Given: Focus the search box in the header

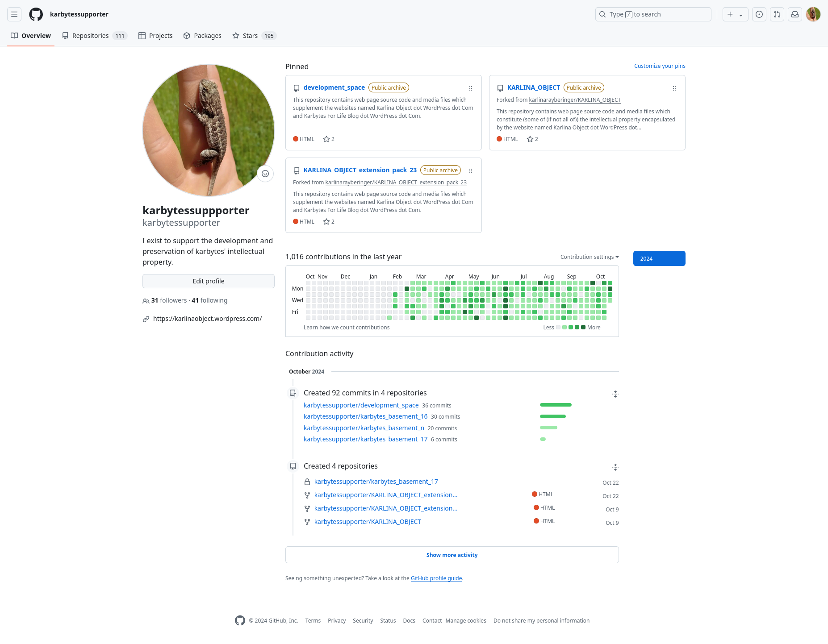Looking at the screenshot, I should [653, 14].
